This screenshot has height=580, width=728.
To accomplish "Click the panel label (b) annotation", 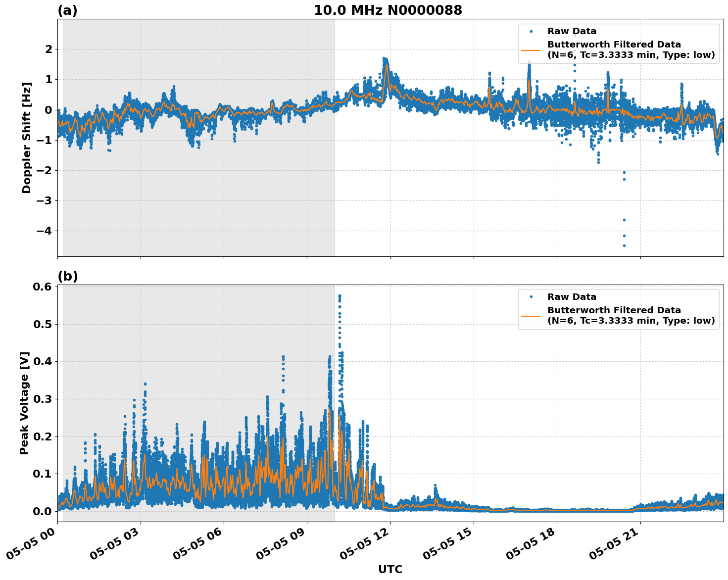I will 67,275.
